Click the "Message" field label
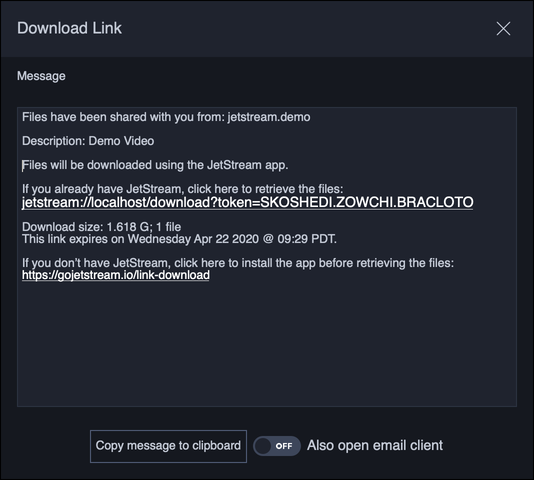The width and height of the screenshot is (534, 480). [41, 76]
